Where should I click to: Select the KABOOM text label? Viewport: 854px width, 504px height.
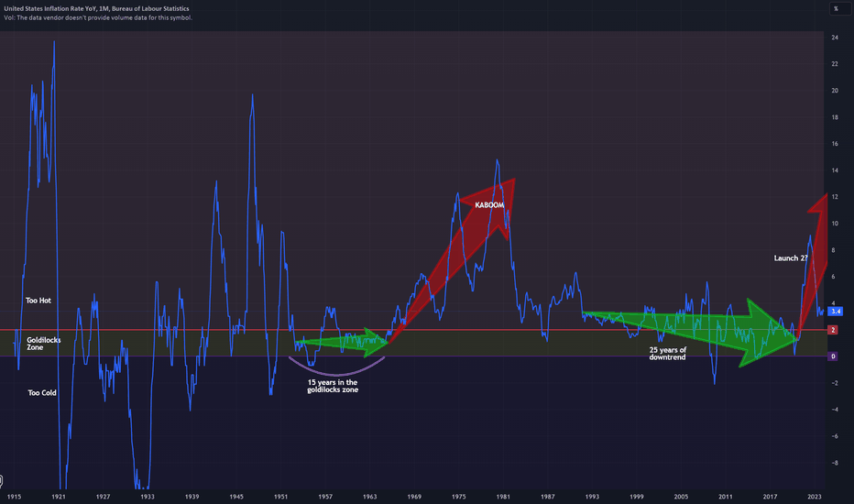coord(489,205)
